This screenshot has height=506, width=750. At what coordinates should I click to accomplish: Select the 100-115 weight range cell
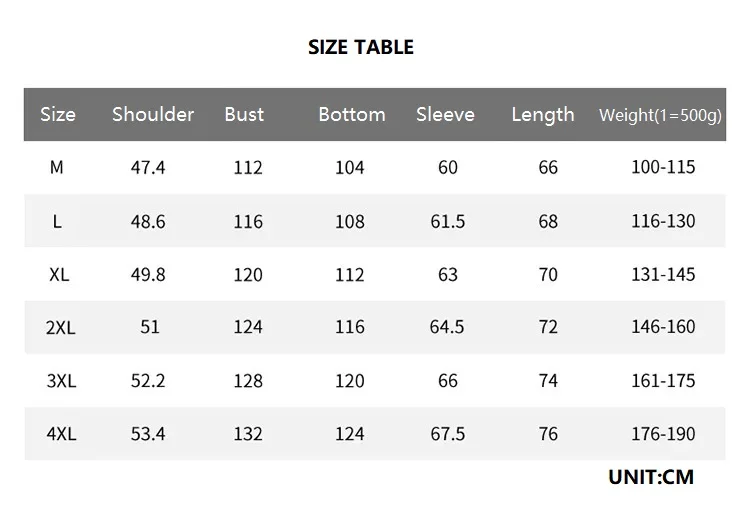[x=663, y=168]
